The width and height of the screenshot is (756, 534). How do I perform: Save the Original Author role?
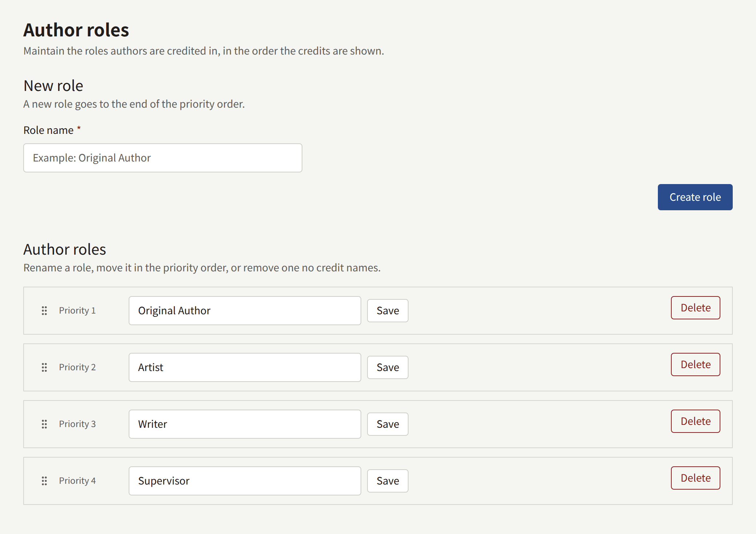pos(388,311)
